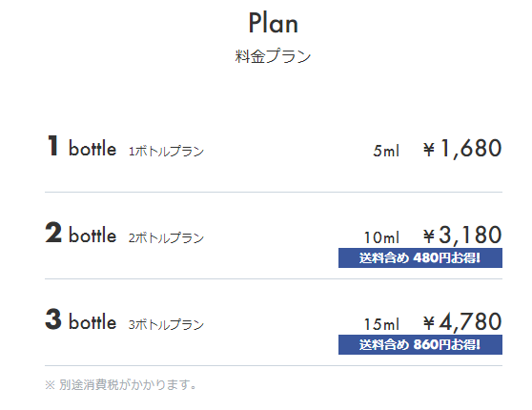Image resolution: width=532 pixels, height=410 pixels.
Task: Click the ¥4,780 price
Action: 462,321
